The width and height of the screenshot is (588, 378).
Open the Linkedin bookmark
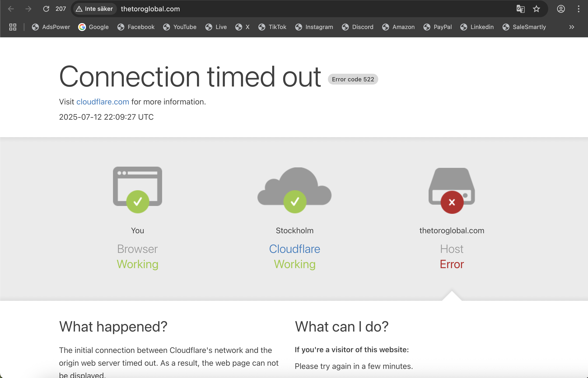click(477, 27)
